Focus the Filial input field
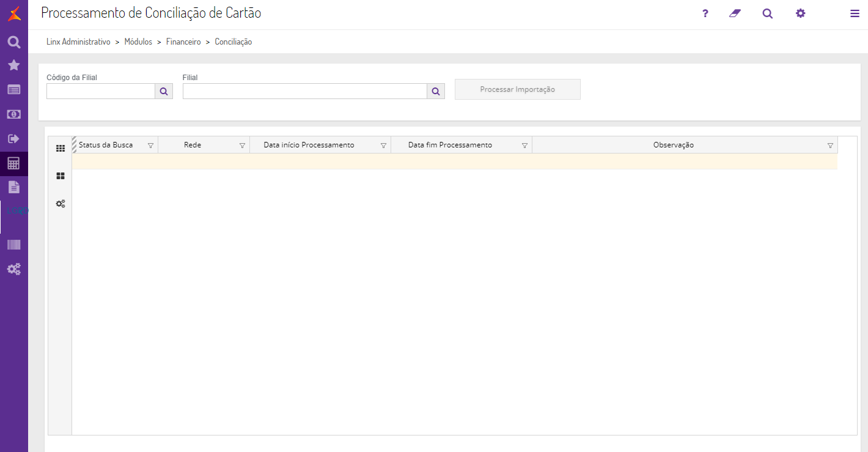This screenshot has height=452, width=868. 305,91
